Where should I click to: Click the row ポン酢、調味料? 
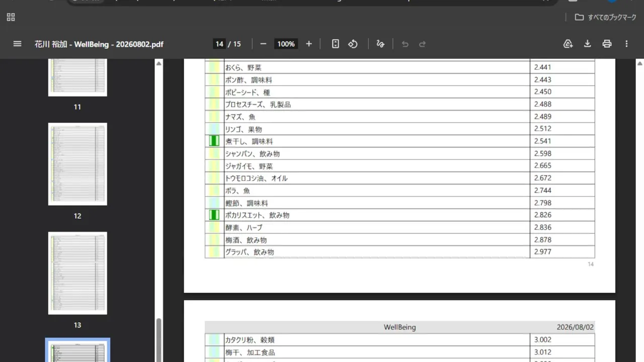pos(399,79)
